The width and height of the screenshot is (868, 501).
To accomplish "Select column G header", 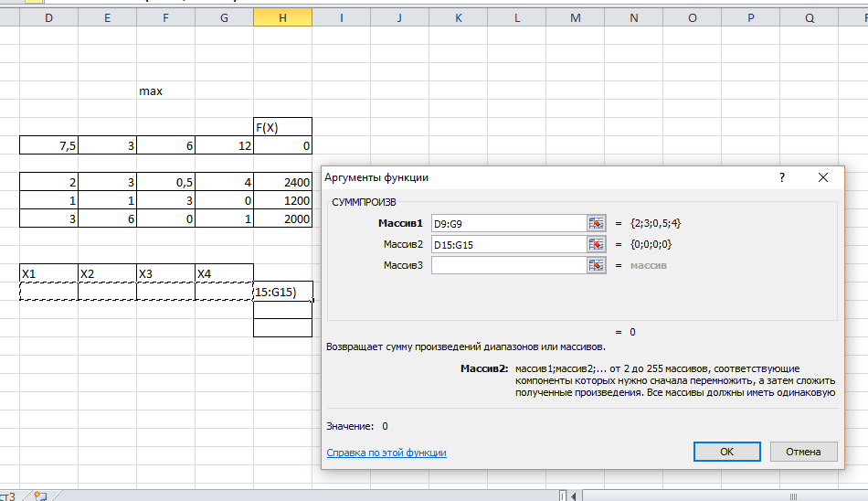I will (224, 17).
